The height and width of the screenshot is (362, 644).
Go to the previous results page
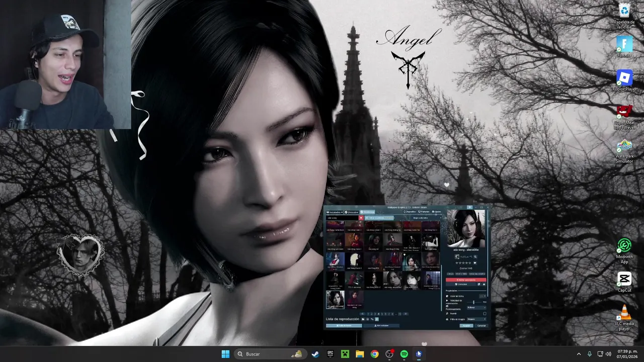(363, 314)
